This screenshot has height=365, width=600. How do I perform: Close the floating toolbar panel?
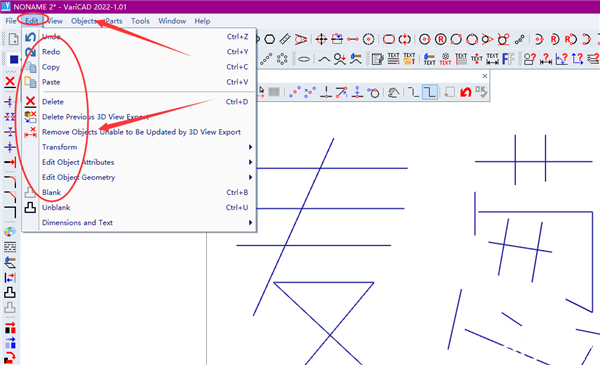tap(485, 76)
